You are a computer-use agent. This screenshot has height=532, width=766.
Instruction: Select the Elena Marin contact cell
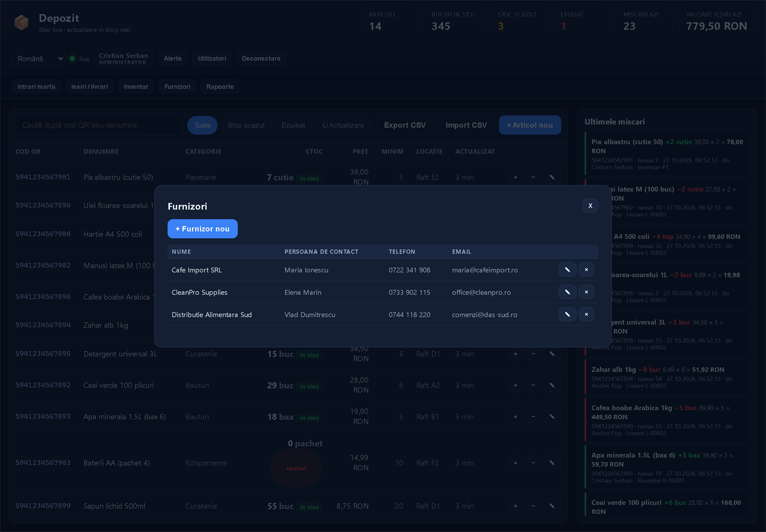coord(303,292)
